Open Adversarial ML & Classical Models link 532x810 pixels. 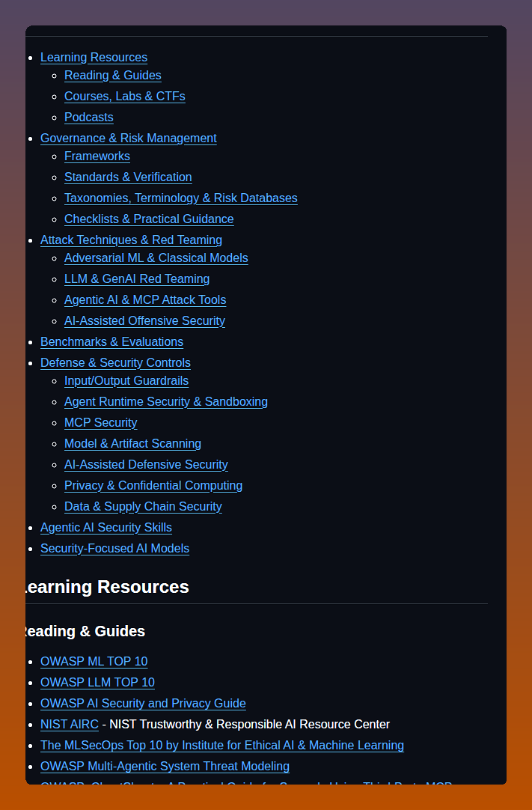156,258
